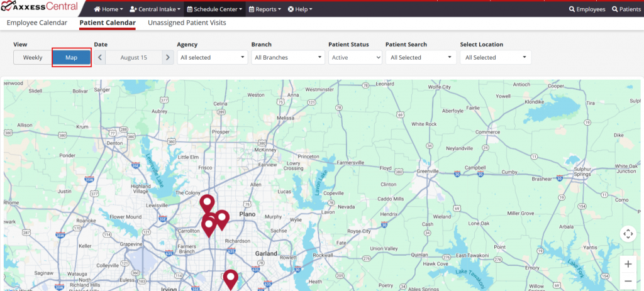Click the Frisco label on map
The width and height of the screenshot is (644, 291).
click(205, 168)
